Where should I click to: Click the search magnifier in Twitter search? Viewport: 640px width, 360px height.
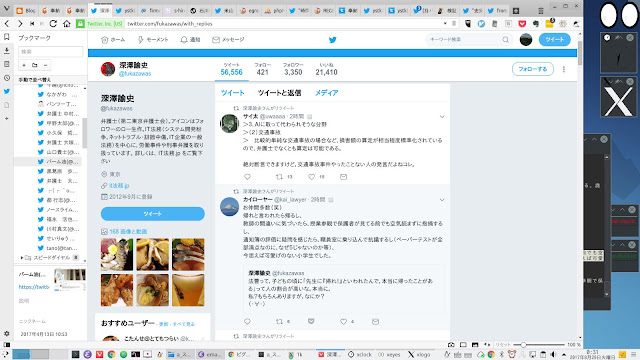[x=505, y=40]
